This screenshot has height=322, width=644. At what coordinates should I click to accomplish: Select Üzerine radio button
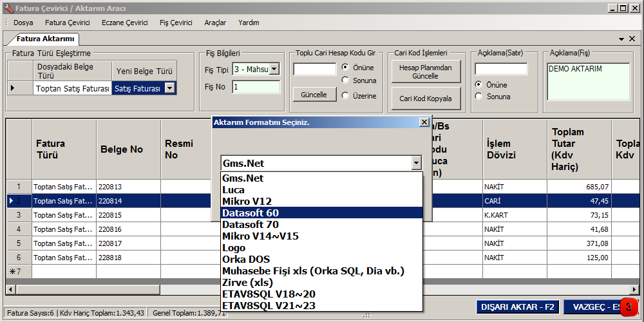345,96
